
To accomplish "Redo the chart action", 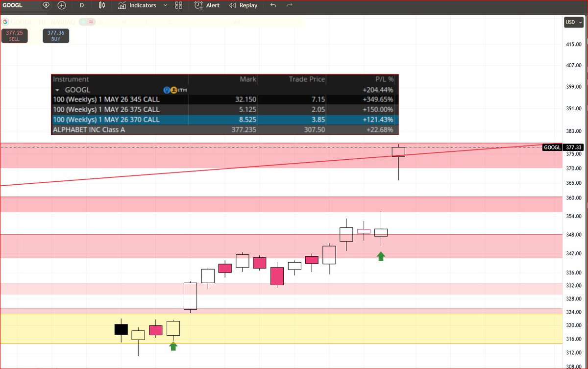I will (290, 5).
